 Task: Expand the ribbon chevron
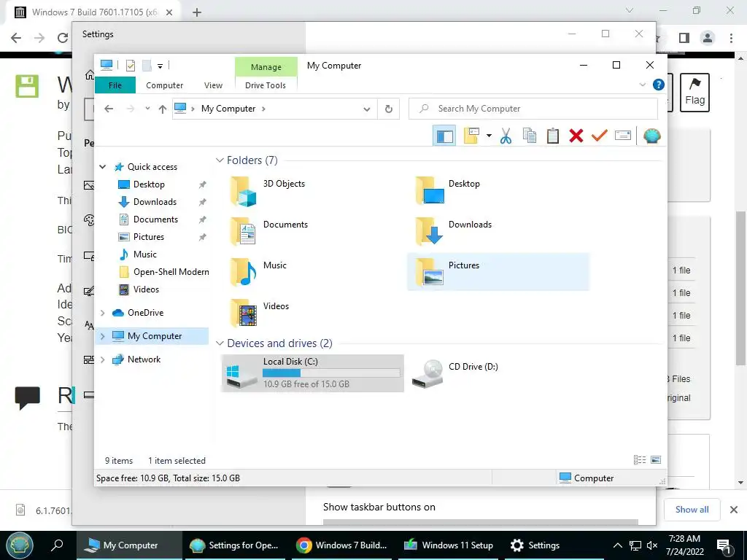coord(643,85)
